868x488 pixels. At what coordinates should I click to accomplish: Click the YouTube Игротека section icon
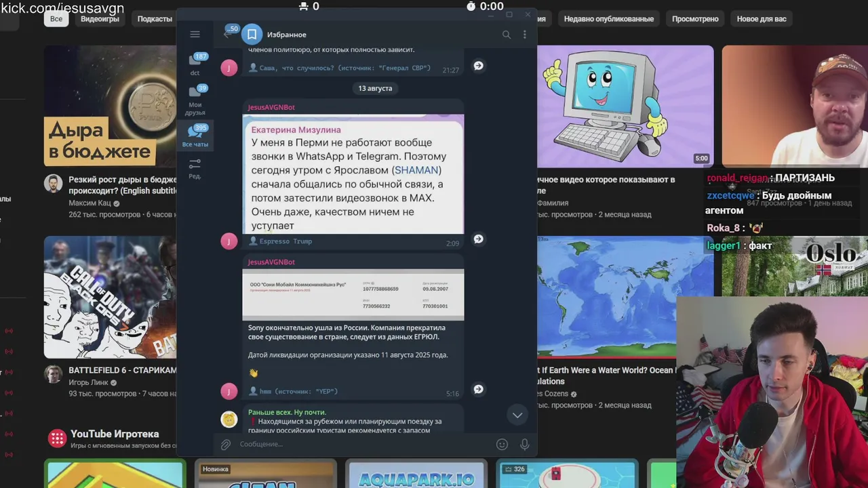[x=57, y=438]
